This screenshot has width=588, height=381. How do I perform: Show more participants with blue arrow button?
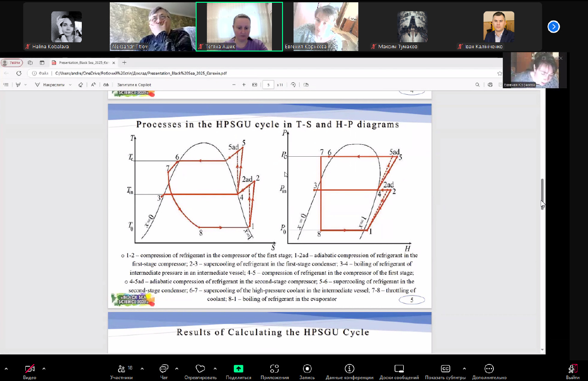click(x=554, y=27)
